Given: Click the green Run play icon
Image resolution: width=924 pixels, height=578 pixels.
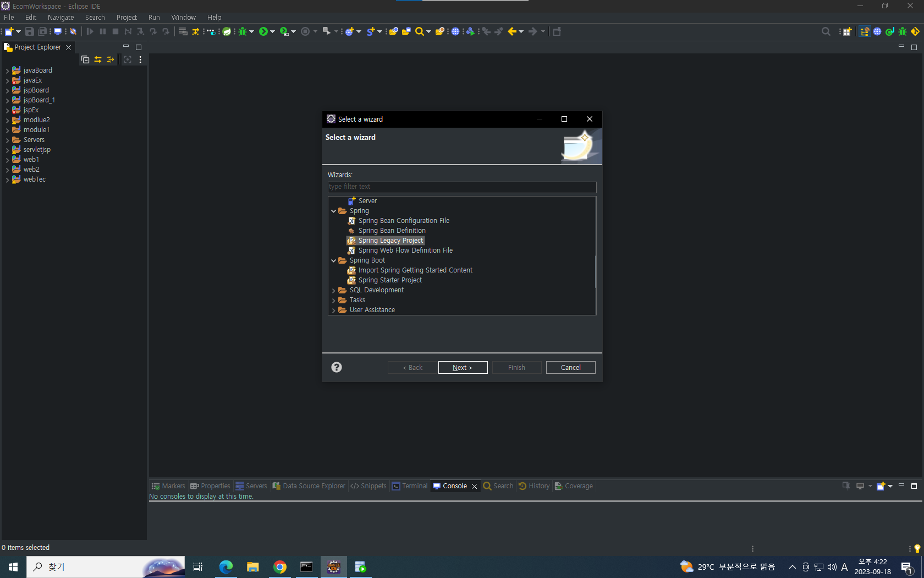Looking at the screenshot, I should point(263,31).
